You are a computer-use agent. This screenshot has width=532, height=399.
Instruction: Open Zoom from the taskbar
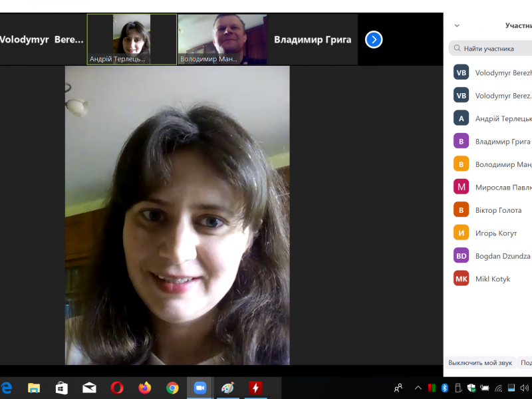199,388
